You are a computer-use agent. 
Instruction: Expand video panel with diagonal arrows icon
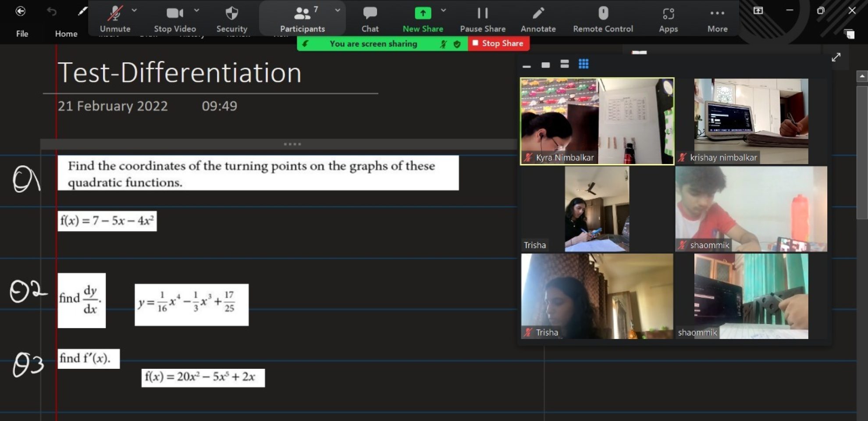pyautogui.click(x=836, y=57)
